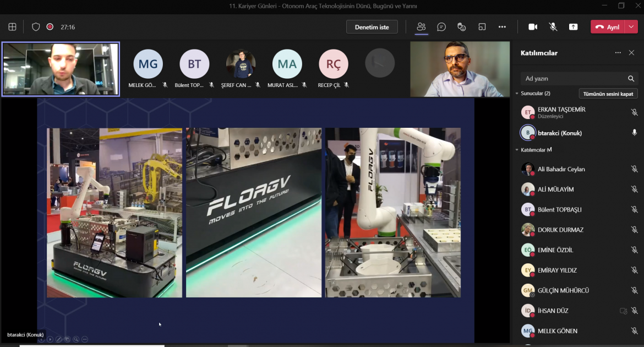
Task: Click the RÇ avatar of RECEP ÇİL
Action: [x=334, y=64]
